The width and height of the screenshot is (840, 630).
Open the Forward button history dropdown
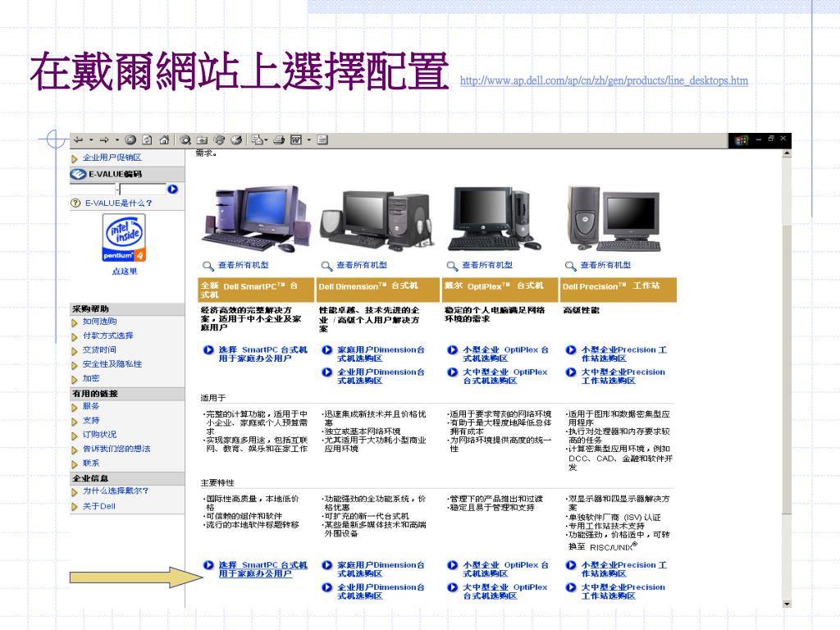[116, 140]
